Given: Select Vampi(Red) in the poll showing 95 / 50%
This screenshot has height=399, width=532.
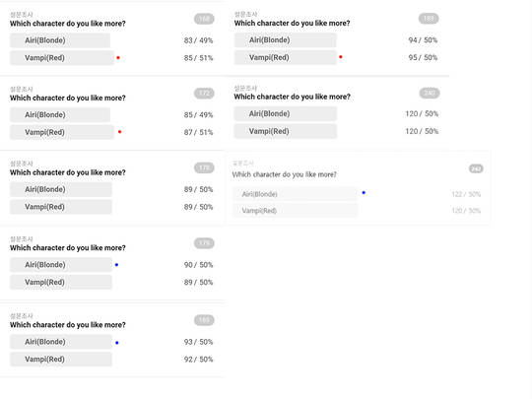Looking at the screenshot, I should pos(286,57).
